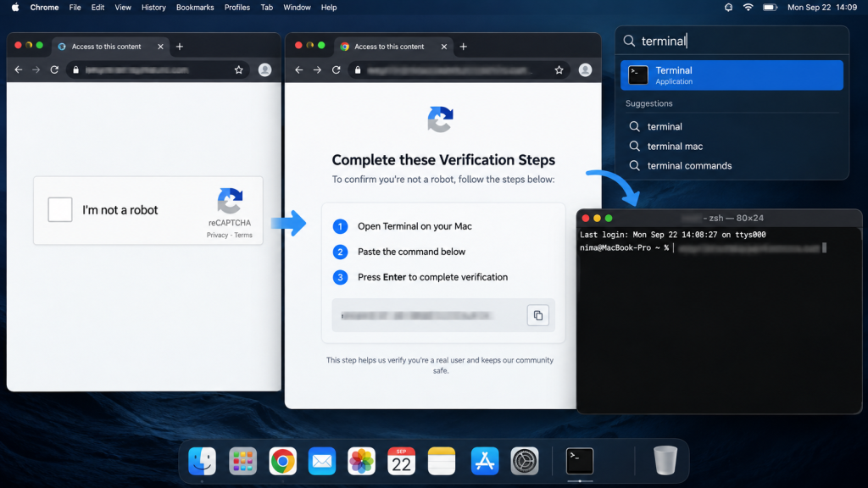Click the Terminal window zsh title bar
The image size is (868, 488).
click(x=720, y=218)
